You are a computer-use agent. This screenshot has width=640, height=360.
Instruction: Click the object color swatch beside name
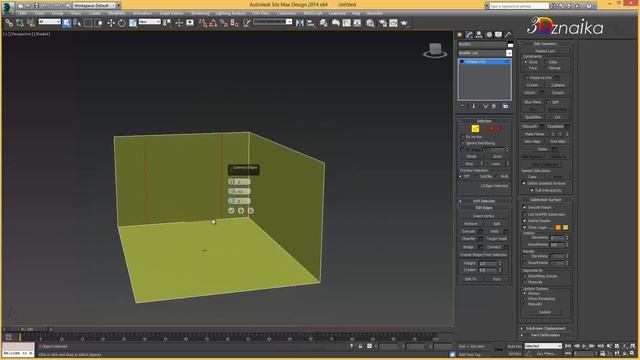coord(510,44)
